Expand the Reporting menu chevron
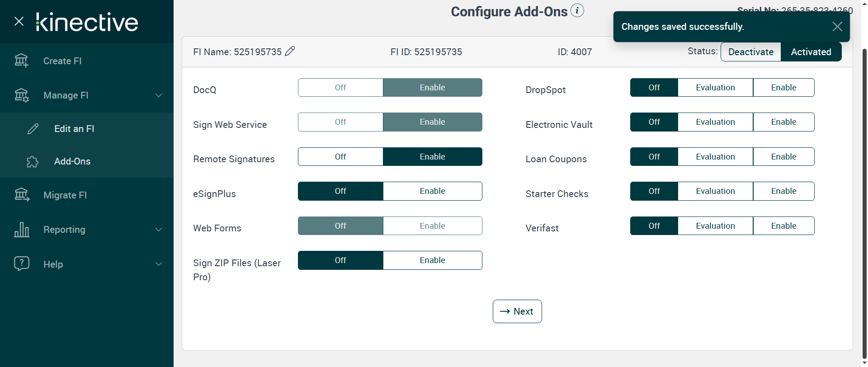 (159, 230)
